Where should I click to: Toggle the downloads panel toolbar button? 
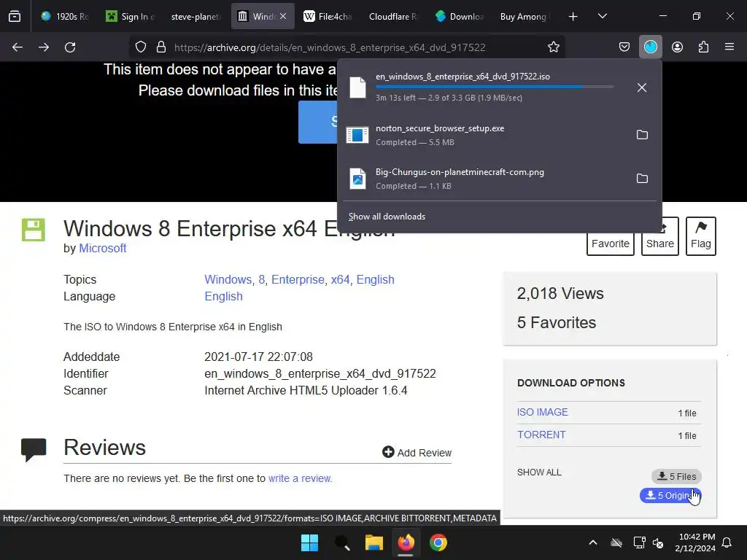coord(650,47)
